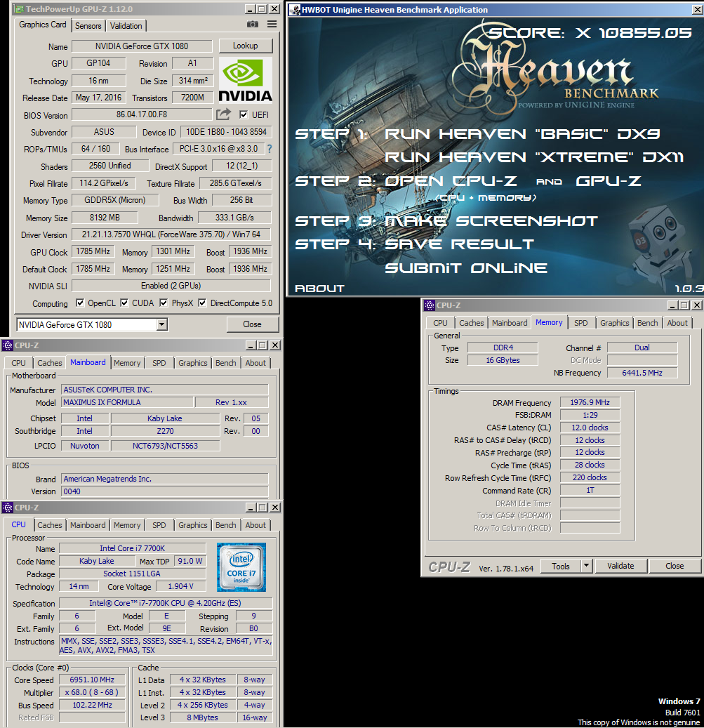Toggle the OpenCL checkbox
The image size is (704, 728).
pyautogui.click(x=80, y=303)
